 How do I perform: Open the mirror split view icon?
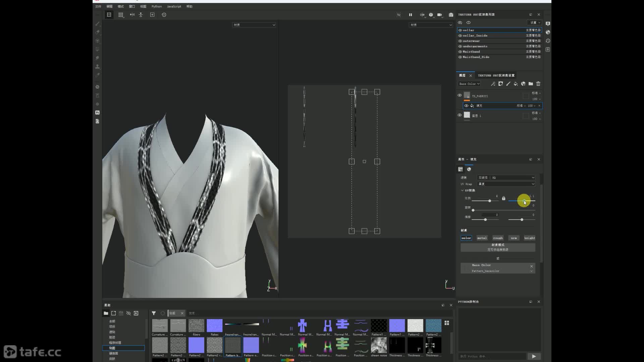pos(422,15)
